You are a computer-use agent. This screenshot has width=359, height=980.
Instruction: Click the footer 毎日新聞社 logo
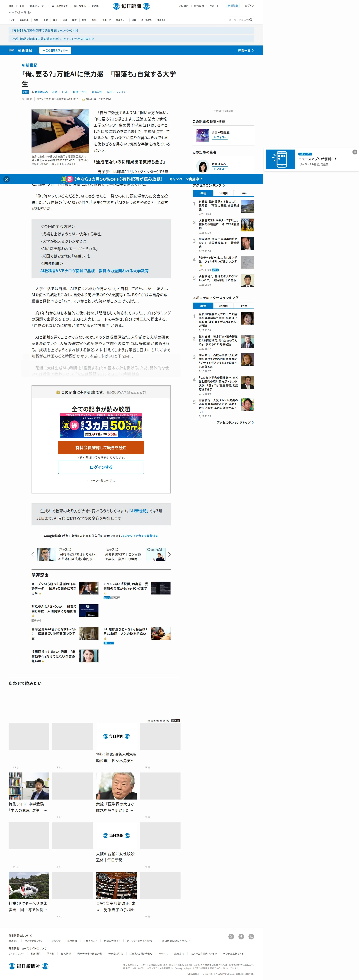tap(28, 966)
